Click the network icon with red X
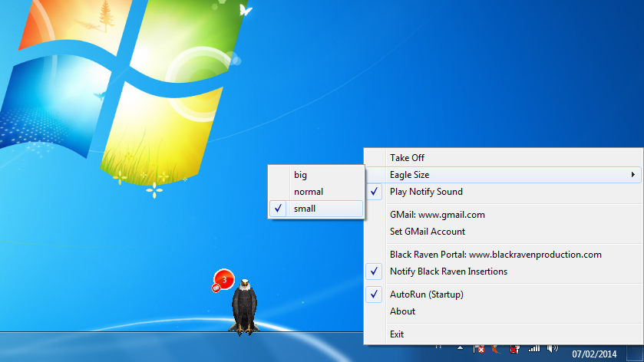Viewport: 644px width, 362px height. coord(514,349)
